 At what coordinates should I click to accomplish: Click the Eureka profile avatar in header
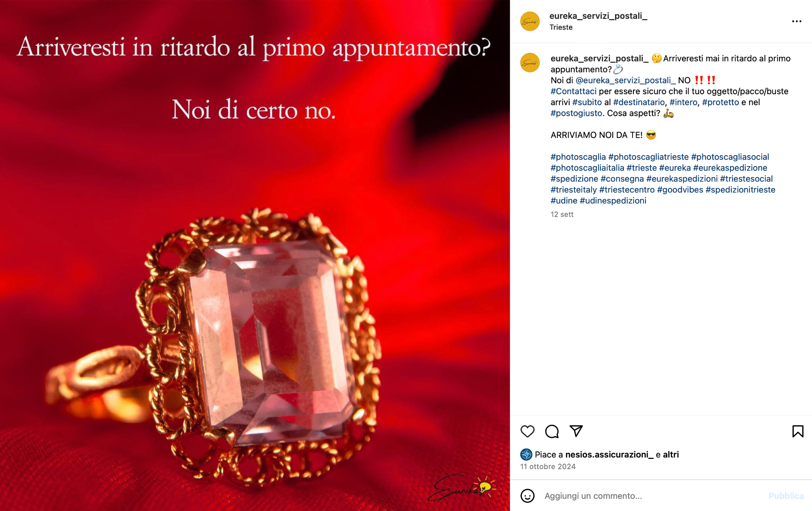point(530,22)
